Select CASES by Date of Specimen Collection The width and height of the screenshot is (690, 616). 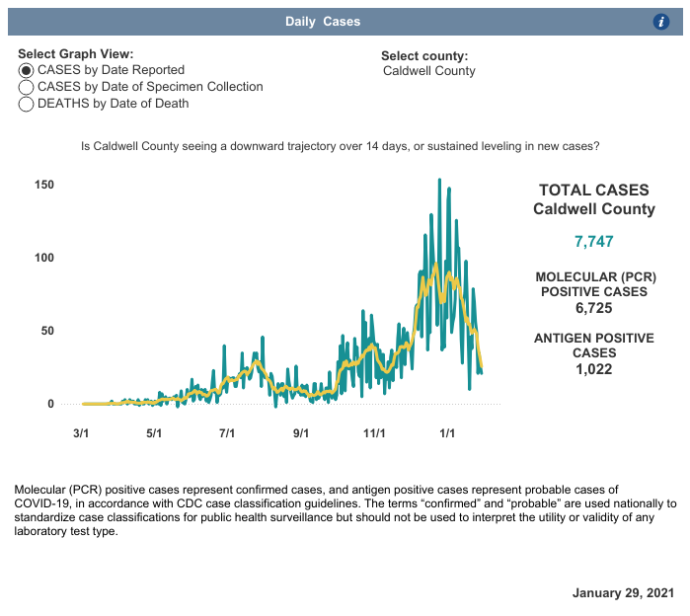click(27, 87)
